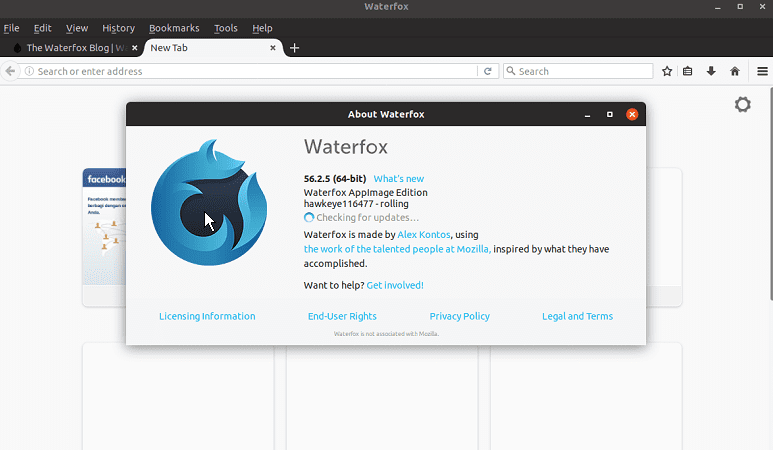
Task: Open the View menu
Action: [77, 28]
